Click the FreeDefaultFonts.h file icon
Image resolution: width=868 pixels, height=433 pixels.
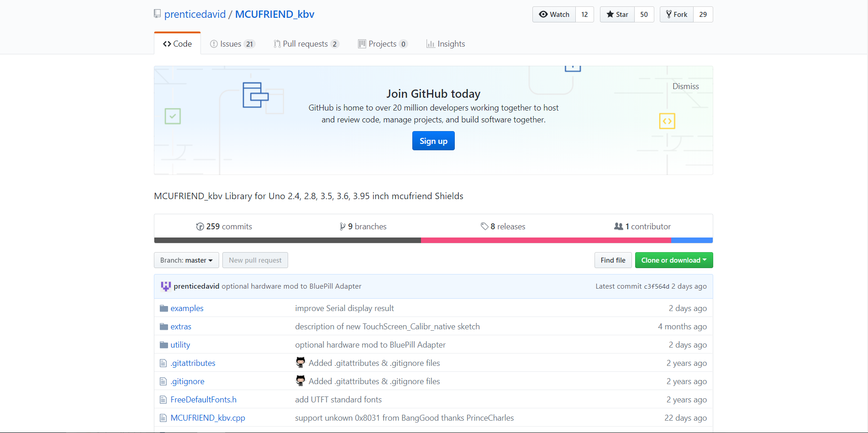click(163, 400)
